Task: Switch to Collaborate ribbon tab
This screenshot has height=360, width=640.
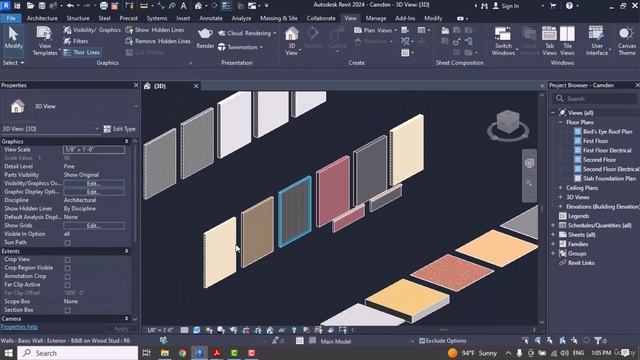Action: click(x=321, y=18)
